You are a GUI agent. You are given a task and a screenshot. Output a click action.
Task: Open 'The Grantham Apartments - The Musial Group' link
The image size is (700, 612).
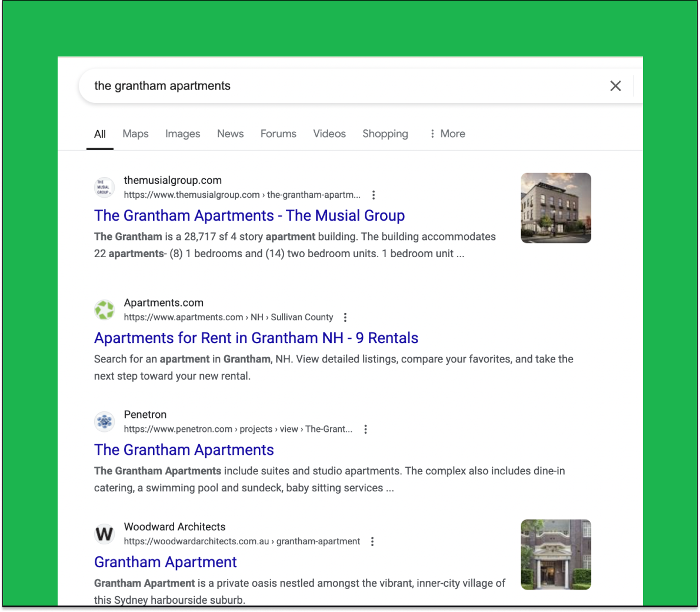(249, 215)
